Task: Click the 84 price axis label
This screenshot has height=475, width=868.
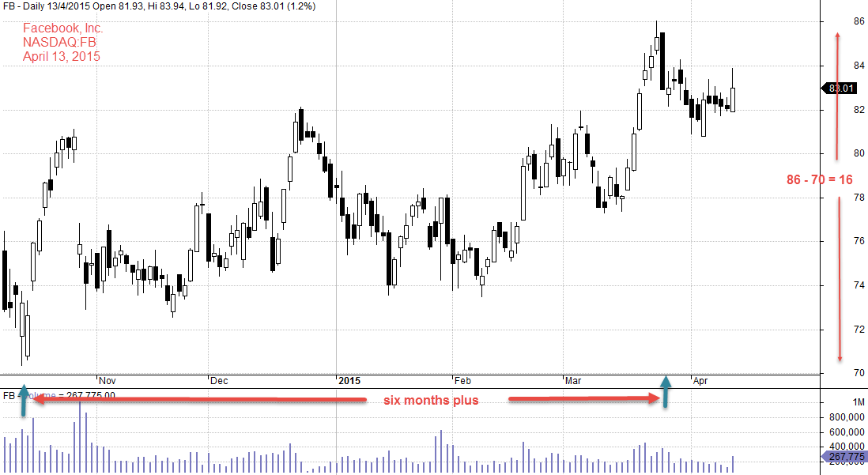Action: click(859, 66)
